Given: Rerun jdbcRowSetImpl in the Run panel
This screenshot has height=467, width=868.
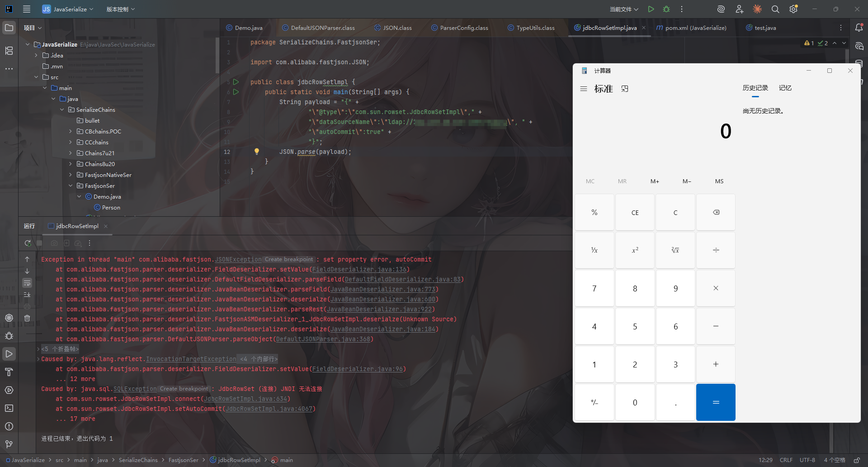Looking at the screenshot, I should (x=28, y=243).
